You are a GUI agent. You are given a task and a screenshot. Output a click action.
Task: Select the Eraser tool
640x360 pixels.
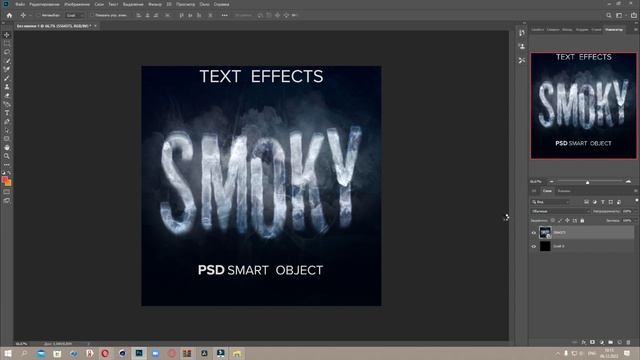click(7, 96)
